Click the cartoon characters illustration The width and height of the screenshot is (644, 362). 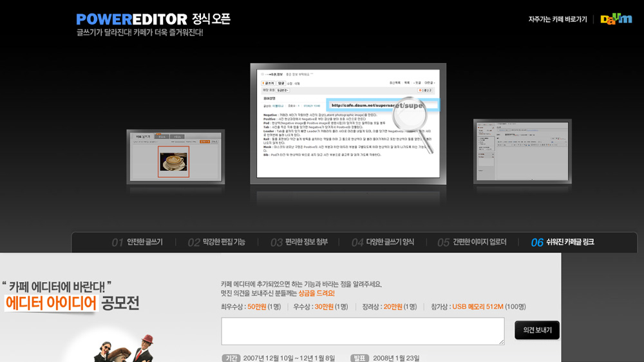(123, 348)
